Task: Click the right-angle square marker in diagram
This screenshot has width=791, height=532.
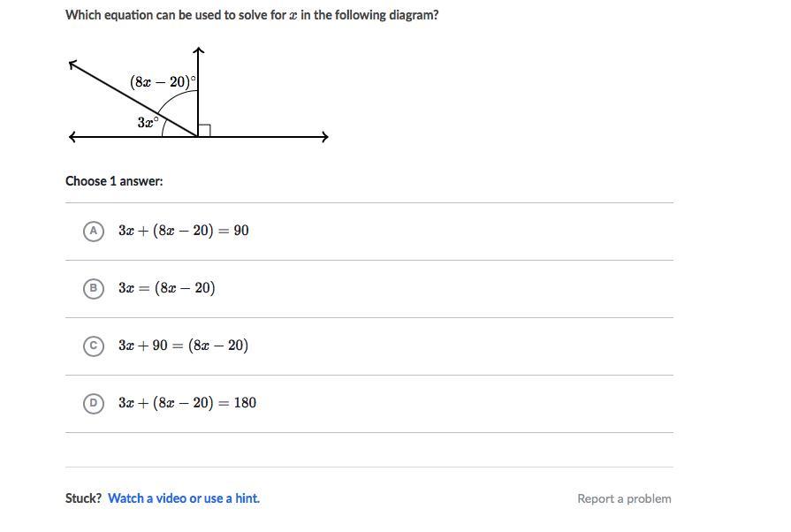Action: (204, 131)
